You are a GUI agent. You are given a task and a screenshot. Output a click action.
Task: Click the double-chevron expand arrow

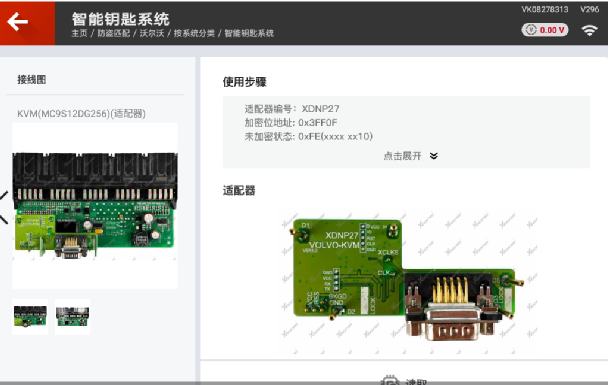(x=434, y=156)
